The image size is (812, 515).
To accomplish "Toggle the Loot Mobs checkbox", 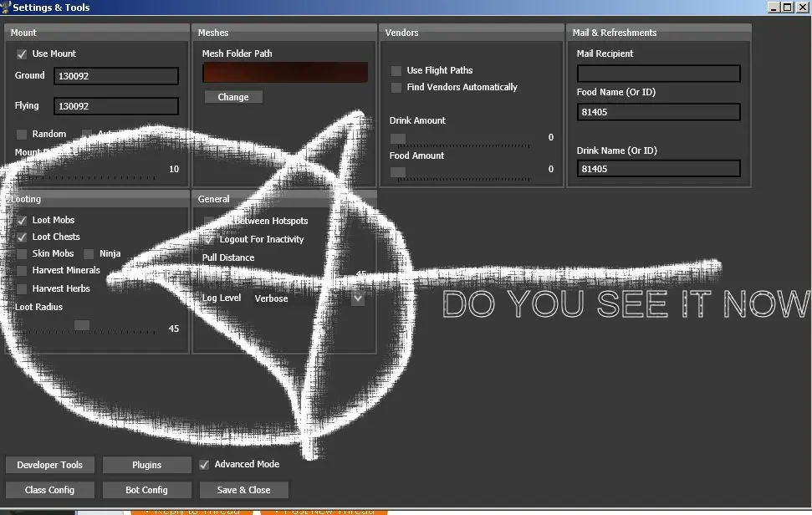I will pos(22,221).
